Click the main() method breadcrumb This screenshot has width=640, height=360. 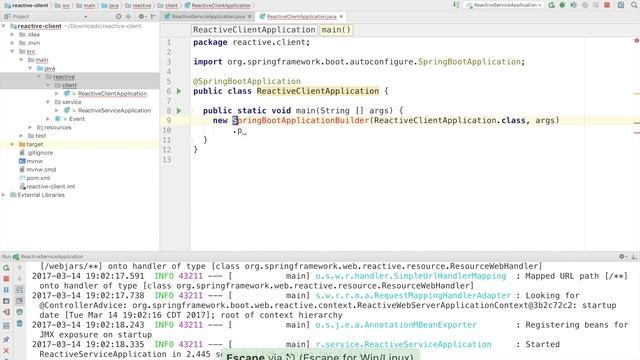(336, 30)
